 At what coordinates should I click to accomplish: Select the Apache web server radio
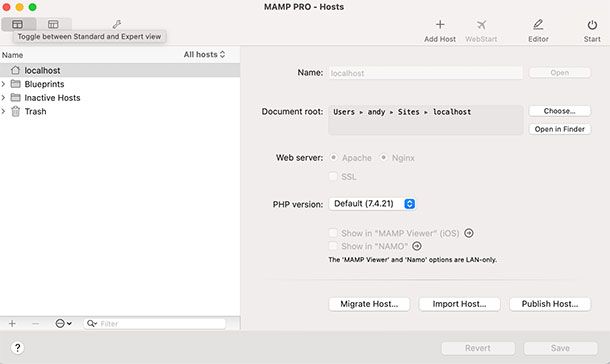(333, 158)
